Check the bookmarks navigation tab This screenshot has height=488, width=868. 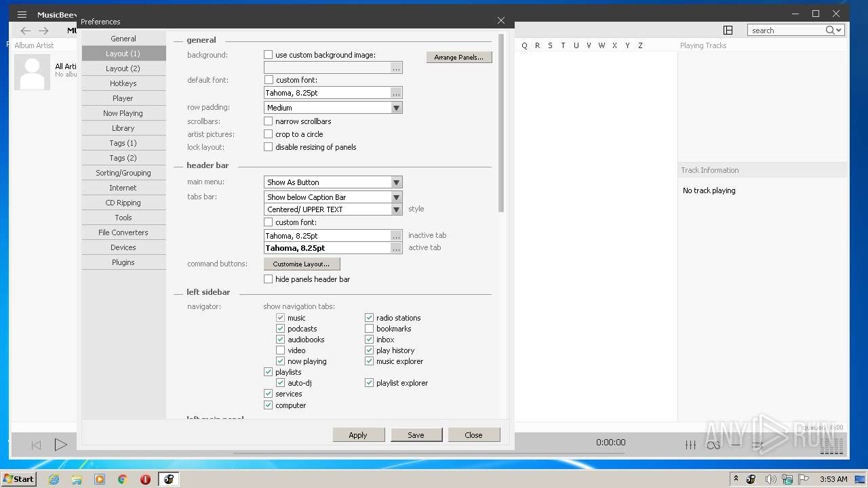tap(370, 329)
